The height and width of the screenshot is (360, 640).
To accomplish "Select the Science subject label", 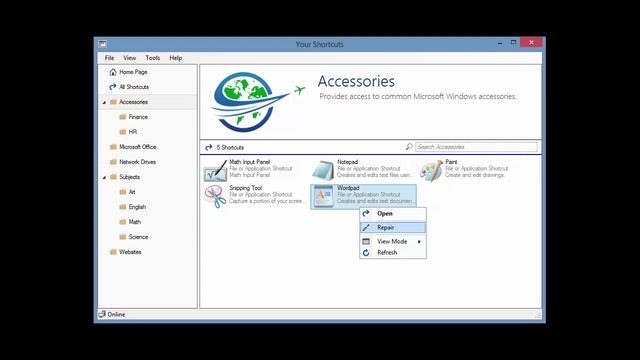I will tap(138, 237).
